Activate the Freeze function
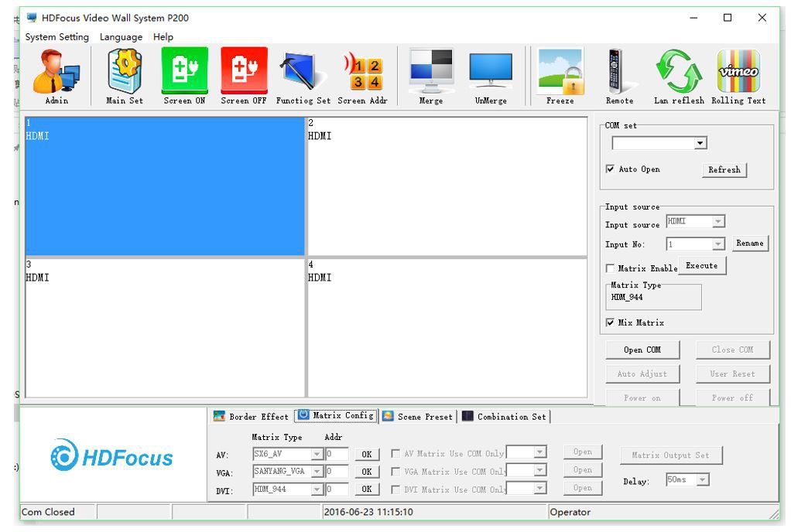Screen dimensions: 791x532 (x=560, y=73)
